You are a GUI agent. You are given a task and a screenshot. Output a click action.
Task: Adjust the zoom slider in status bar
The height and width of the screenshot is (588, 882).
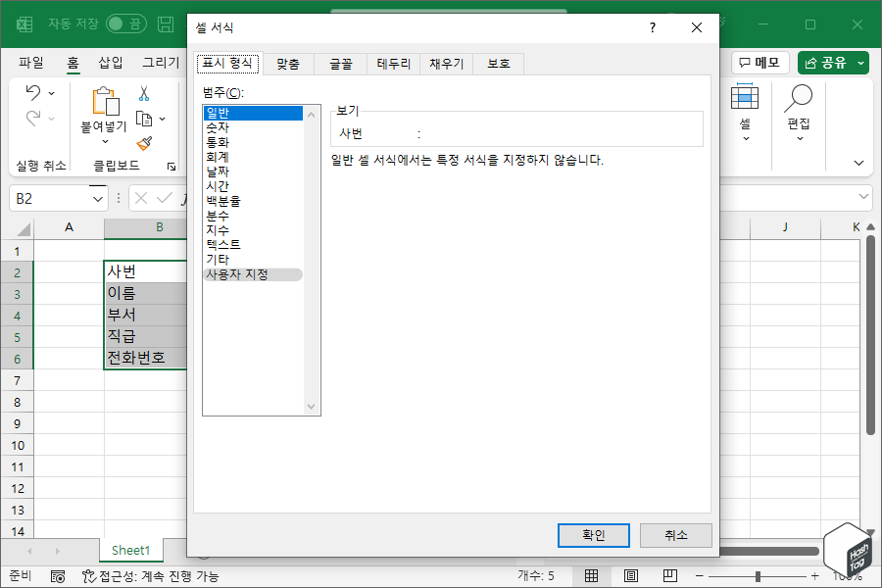click(758, 577)
